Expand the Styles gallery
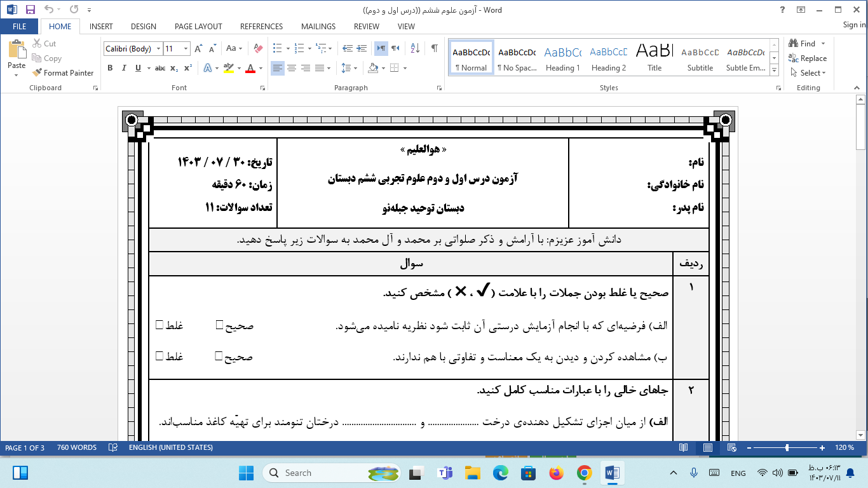This screenshot has height=488, width=868. point(774,71)
